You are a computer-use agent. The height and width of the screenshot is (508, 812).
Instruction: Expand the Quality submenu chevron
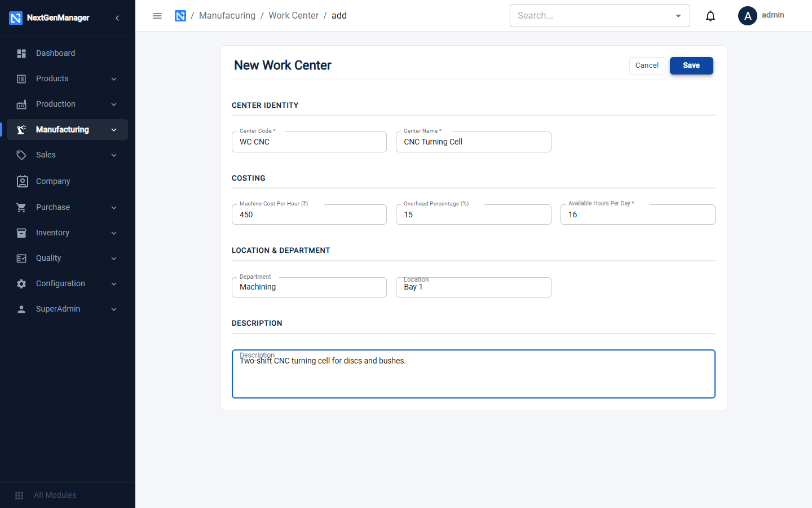click(x=114, y=259)
